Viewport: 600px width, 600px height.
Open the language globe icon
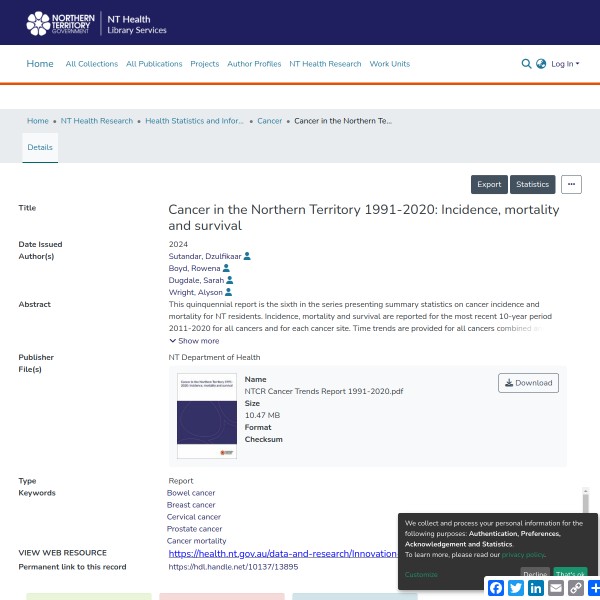541,64
